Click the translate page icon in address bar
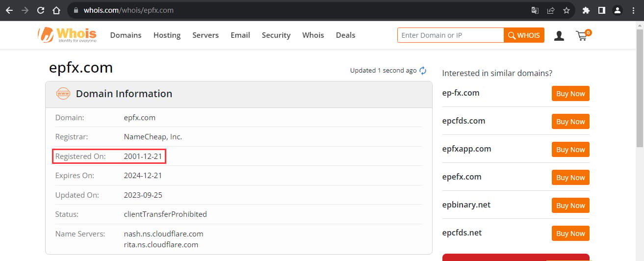The height and width of the screenshot is (261, 644). pyautogui.click(x=535, y=10)
